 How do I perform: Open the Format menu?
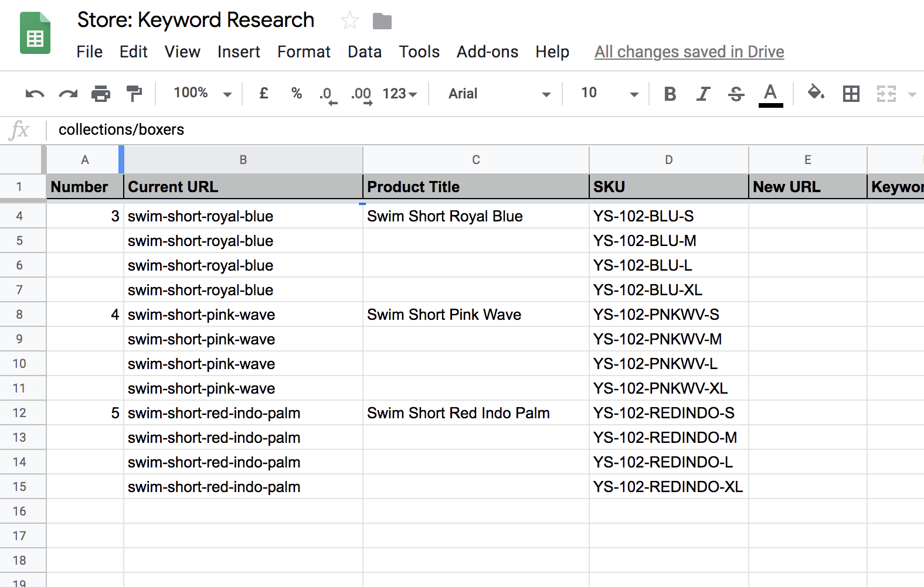[x=304, y=52]
